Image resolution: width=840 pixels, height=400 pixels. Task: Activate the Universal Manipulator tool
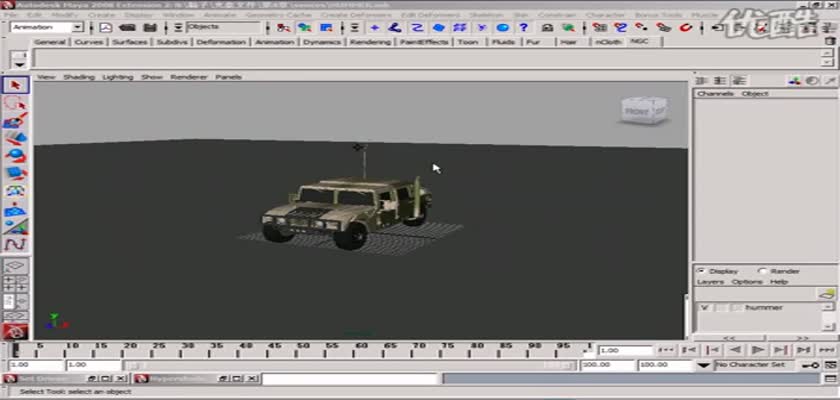16,191
